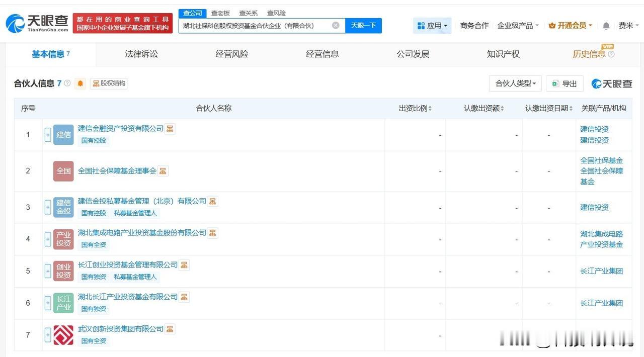Open 建信金融资产投资有限公司 company link
Viewport: 644px width, 357px height.
tap(121, 129)
